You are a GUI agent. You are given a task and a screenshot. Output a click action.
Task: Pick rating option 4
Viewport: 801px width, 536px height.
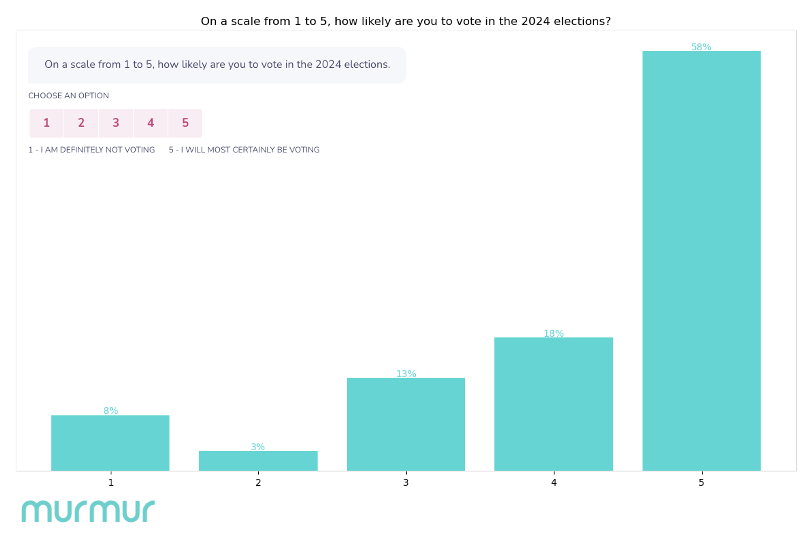tap(150, 123)
